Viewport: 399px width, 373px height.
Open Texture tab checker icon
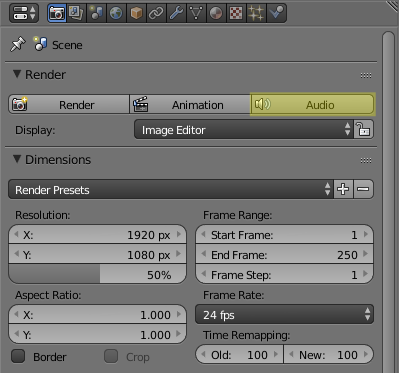click(x=236, y=13)
